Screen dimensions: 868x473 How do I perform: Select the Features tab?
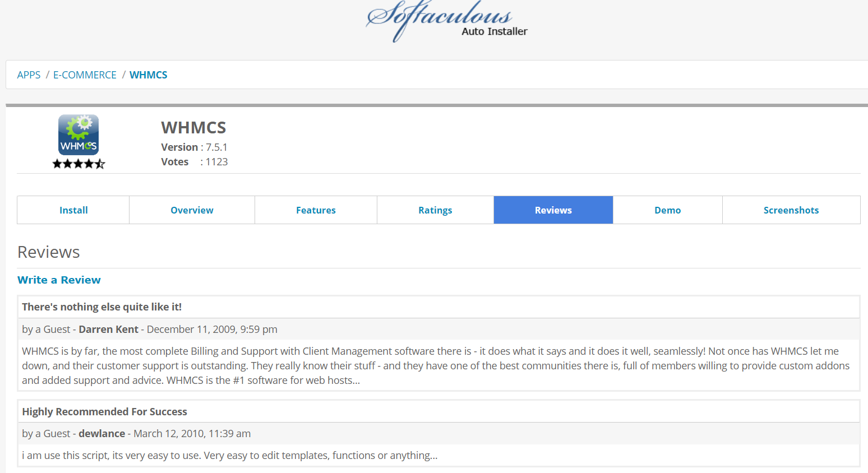pyautogui.click(x=316, y=210)
